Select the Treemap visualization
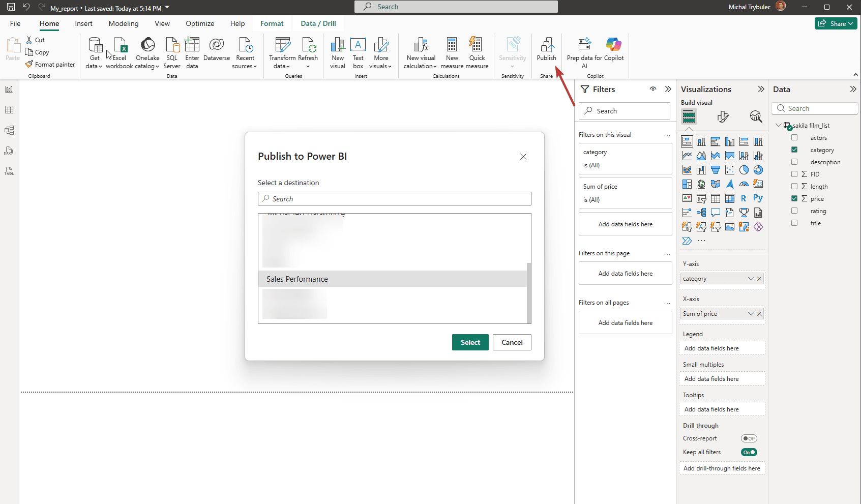 (687, 184)
